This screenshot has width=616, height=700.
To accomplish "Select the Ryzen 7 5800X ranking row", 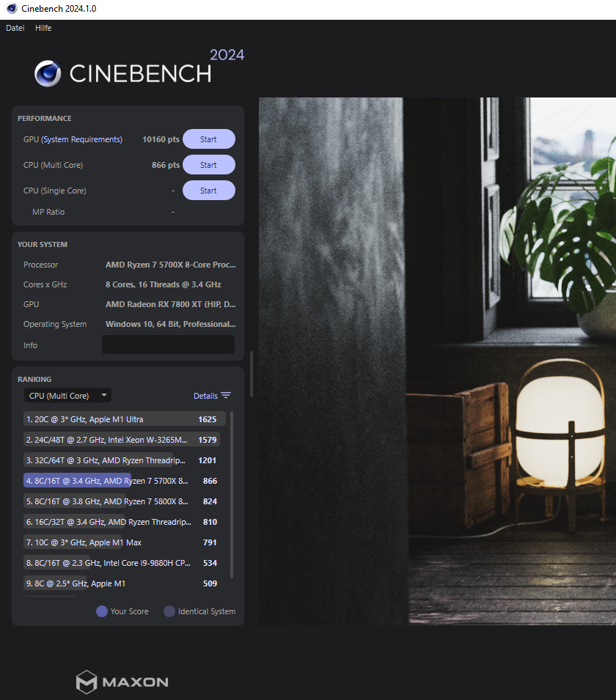I will point(122,501).
